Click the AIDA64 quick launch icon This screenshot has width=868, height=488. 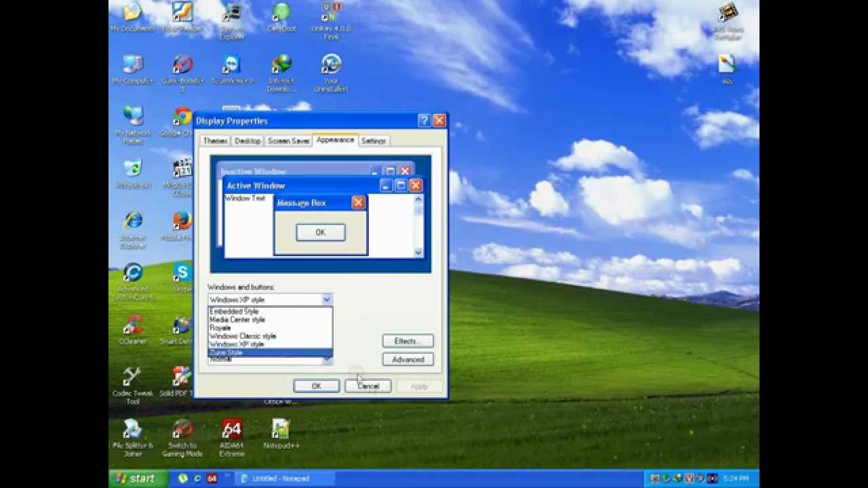point(212,479)
